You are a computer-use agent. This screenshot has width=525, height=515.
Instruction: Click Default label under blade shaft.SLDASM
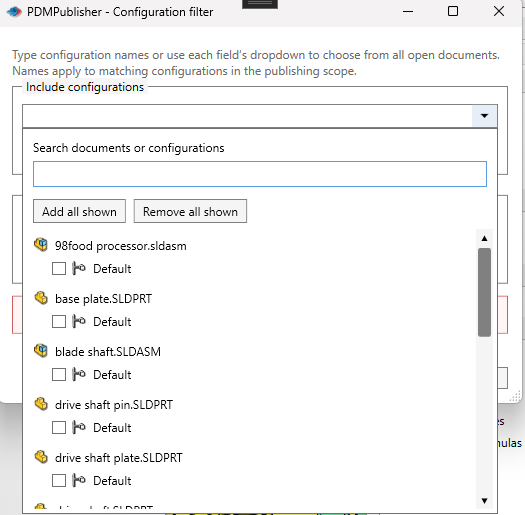click(x=112, y=374)
